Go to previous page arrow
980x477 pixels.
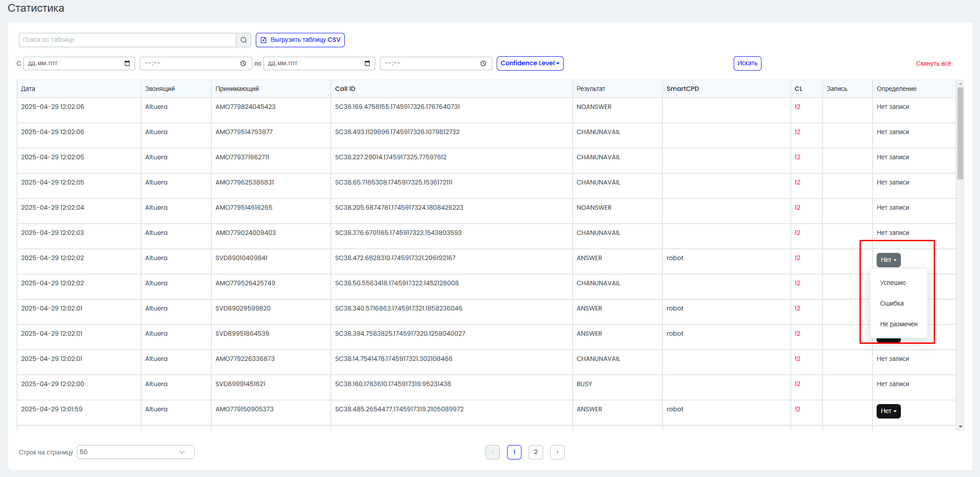493,452
